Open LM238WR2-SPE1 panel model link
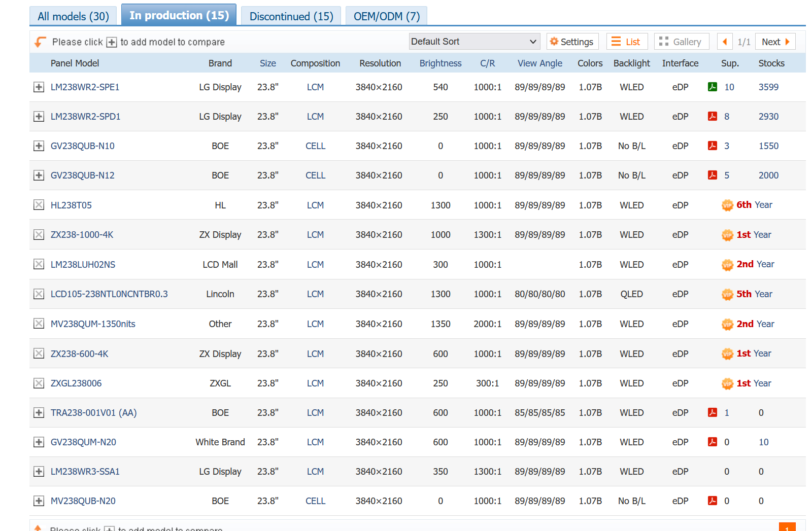 tap(85, 87)
